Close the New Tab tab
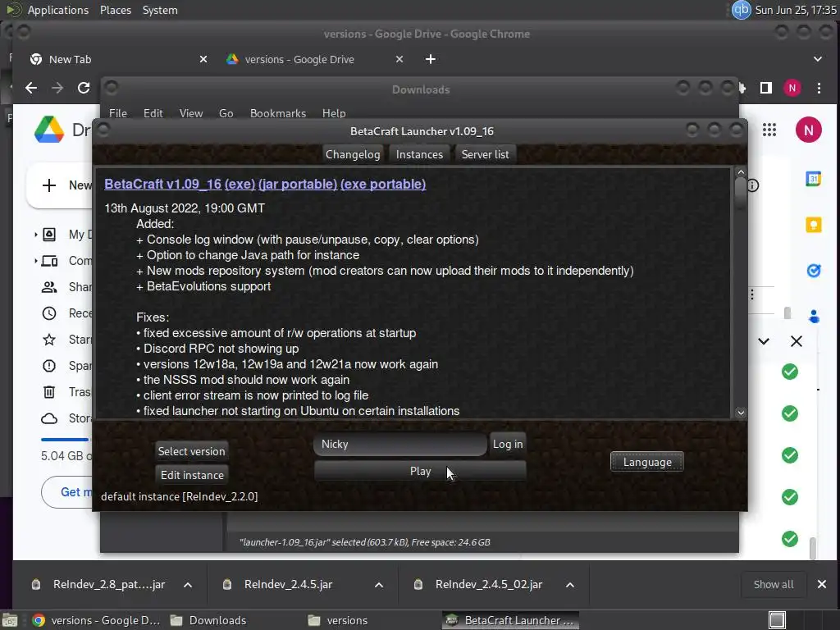 (203, 59)
